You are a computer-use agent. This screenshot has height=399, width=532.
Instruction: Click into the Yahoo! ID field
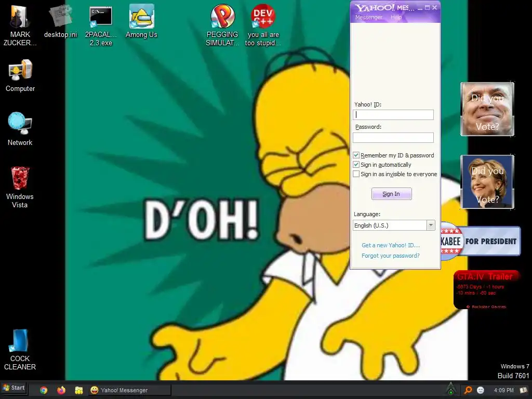[x=393, y=115]
